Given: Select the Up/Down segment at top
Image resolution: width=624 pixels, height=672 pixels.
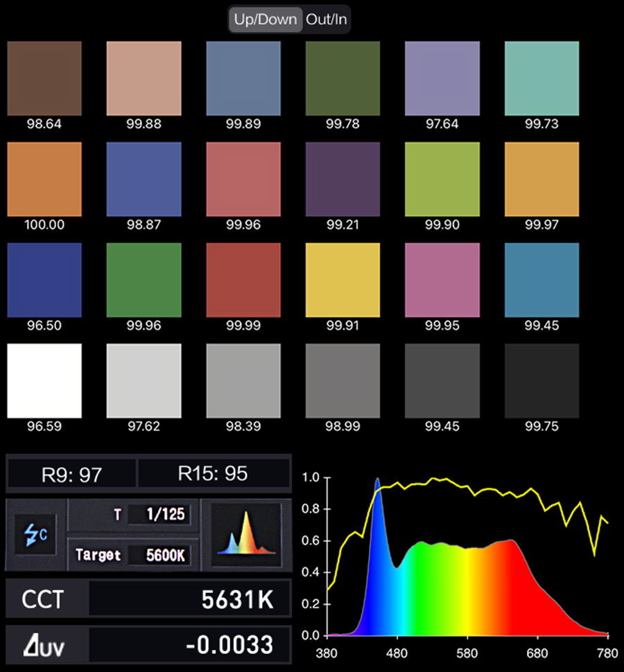Looking at the screenshot, I should coord(266,20).
